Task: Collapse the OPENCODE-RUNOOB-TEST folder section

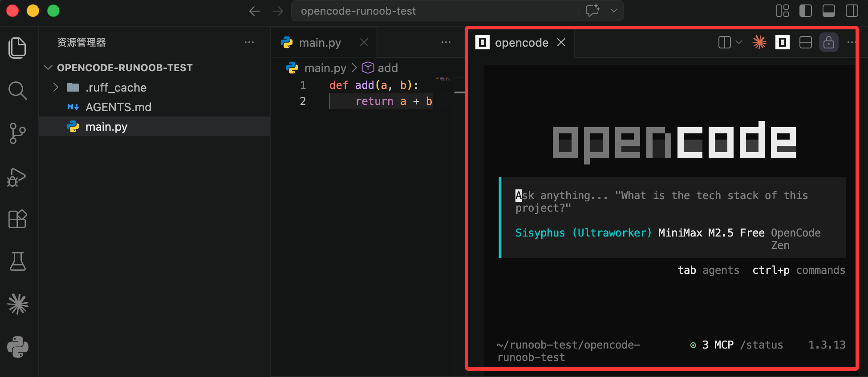Action: (x=48, y=68)
